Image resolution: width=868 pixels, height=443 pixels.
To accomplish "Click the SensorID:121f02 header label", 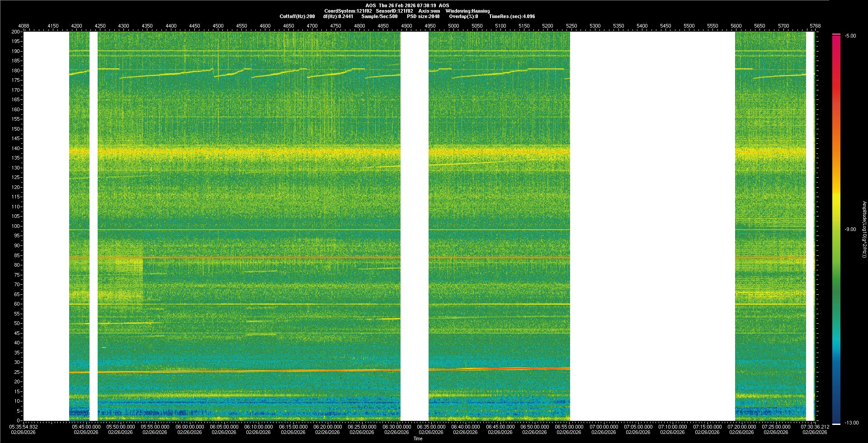I will [394, 11].
